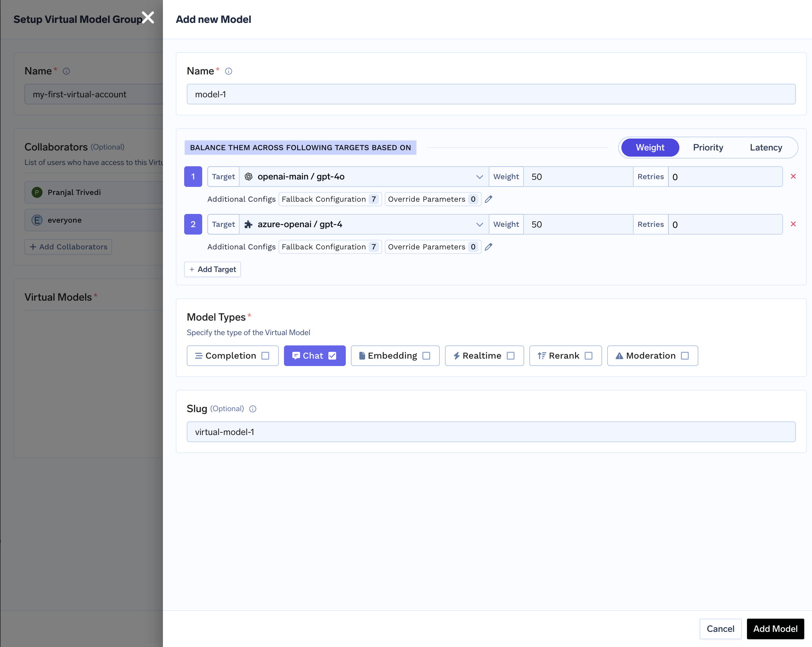The width and height of the screenshot is (812, 647).
Task: Open the azure-openai/gpt-4 target dropdown
Action: pos(479,224)
